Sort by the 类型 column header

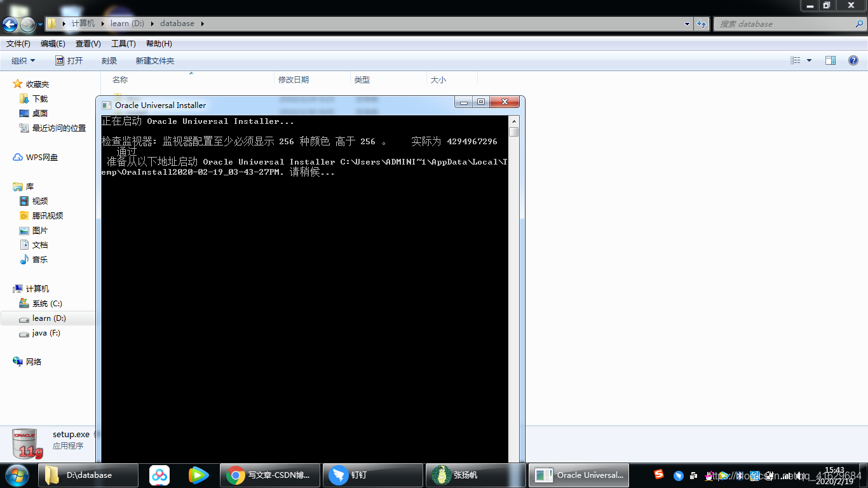click(x=388, y=79)
